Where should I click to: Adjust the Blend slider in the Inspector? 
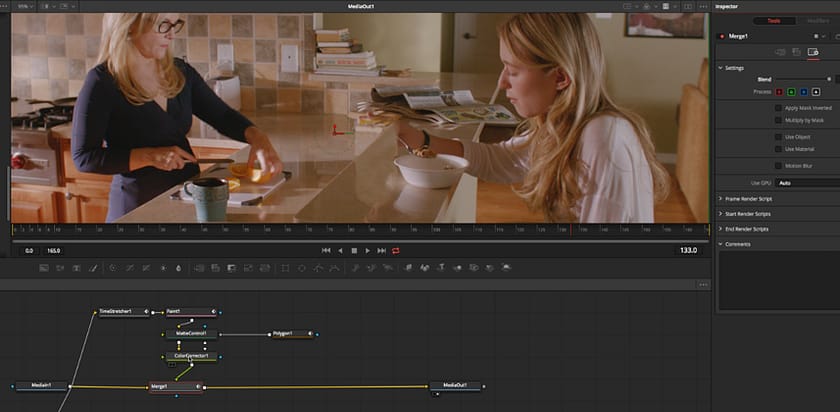[x=803, y=79]
